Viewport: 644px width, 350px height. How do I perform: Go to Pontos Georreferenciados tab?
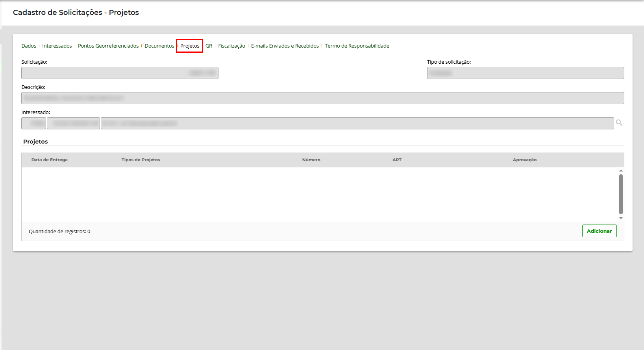108,46
